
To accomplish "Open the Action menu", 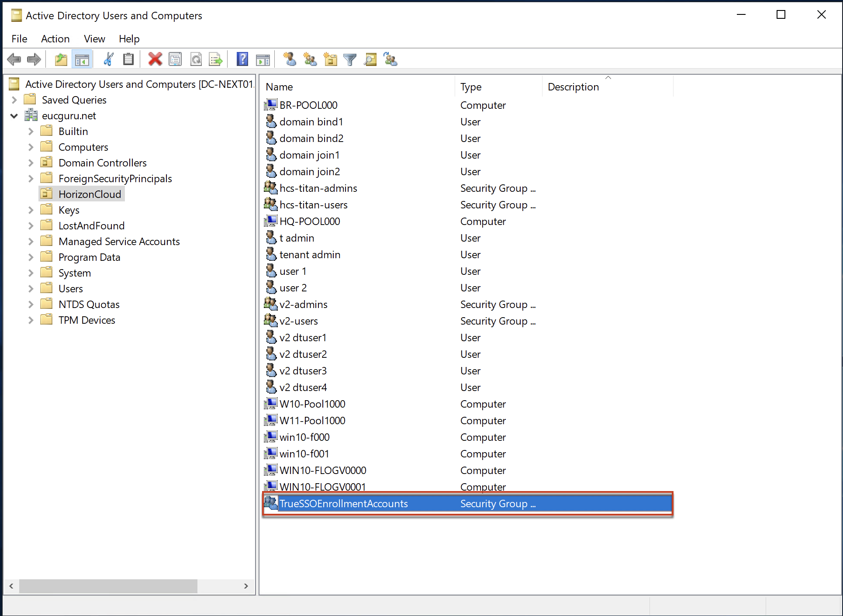I will (x=55, y=38).
